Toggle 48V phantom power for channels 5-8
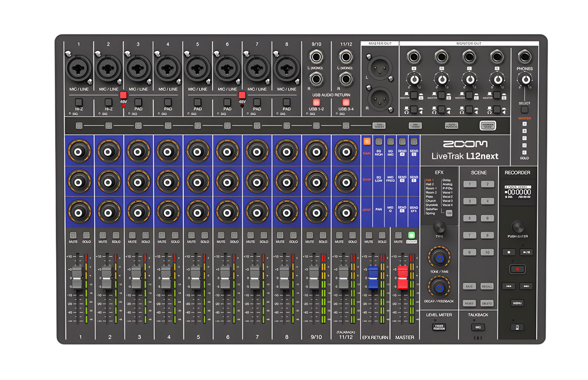Viewport: 588px width, 380px height. coord(242,95)
